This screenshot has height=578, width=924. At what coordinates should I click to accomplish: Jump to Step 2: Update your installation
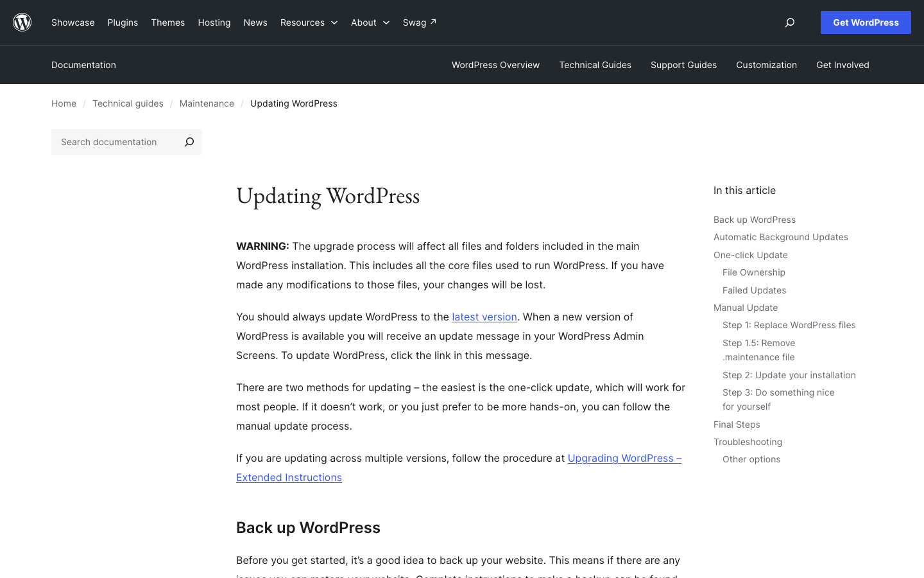click(x=789, y=375)
